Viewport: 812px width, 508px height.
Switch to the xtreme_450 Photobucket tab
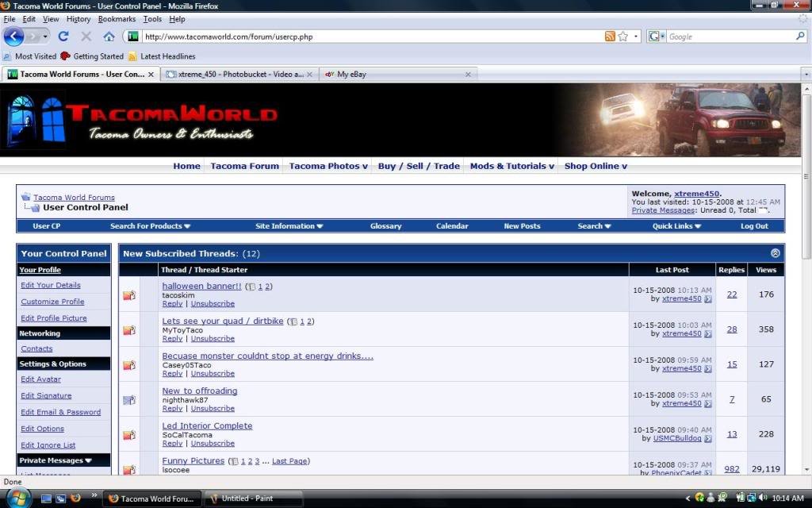tap(239, 75)
